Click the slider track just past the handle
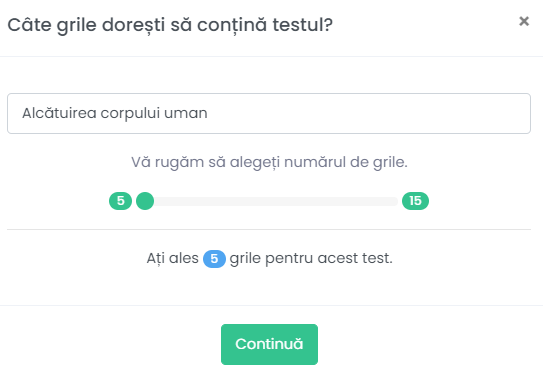 [x=164, y=201]
